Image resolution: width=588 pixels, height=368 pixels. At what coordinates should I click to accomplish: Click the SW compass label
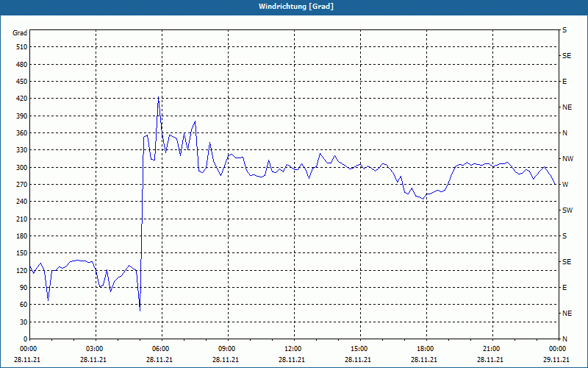(x=567, y=210)
